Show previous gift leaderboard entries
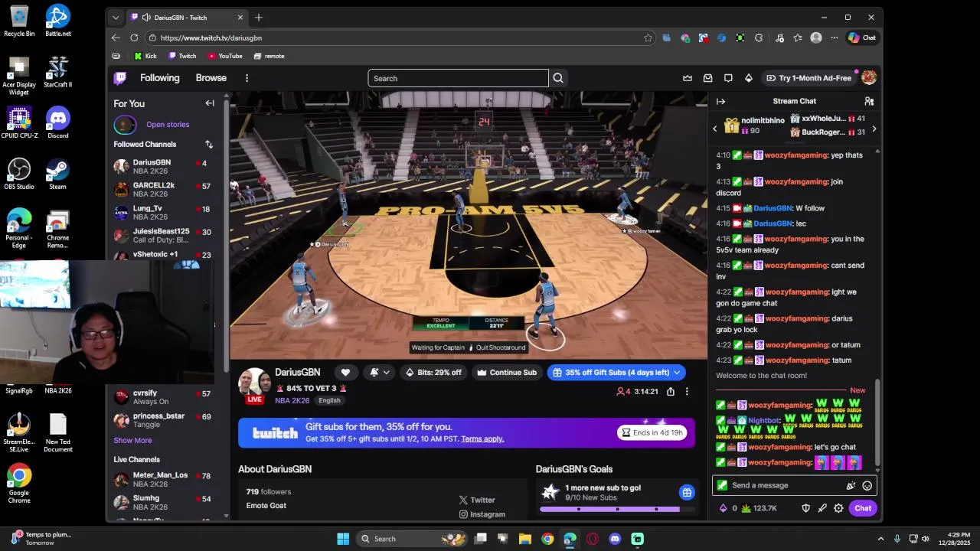Image resolution: width=980 pixels, height=551 pixels. click(715, 129)
